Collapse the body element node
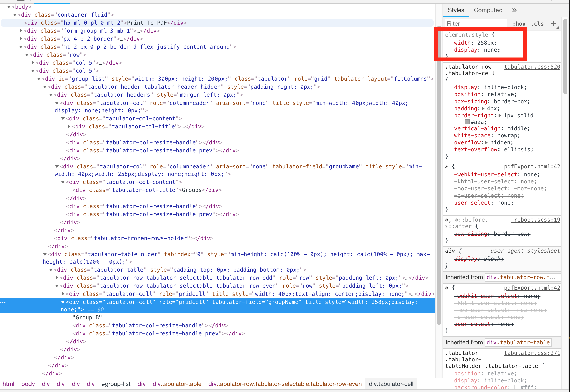The height and width of the screenshot is (392, 570). pos(9,7)
